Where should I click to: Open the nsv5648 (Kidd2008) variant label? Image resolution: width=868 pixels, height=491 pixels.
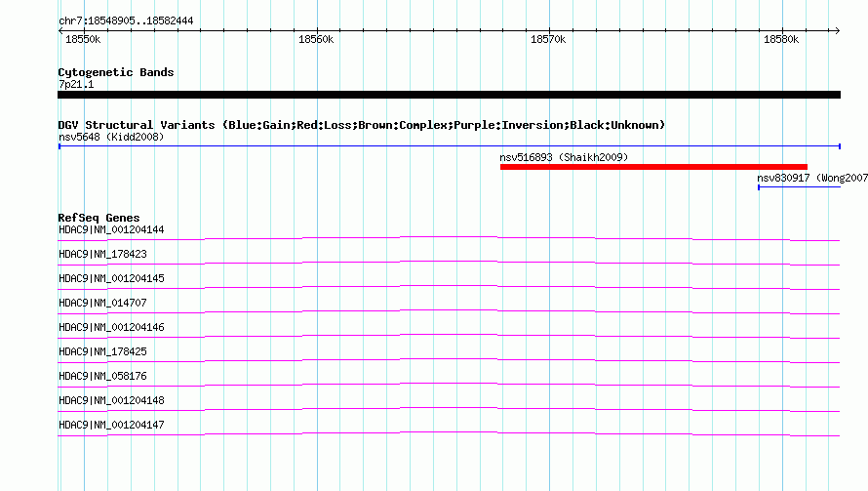click(x=111, y=137)
